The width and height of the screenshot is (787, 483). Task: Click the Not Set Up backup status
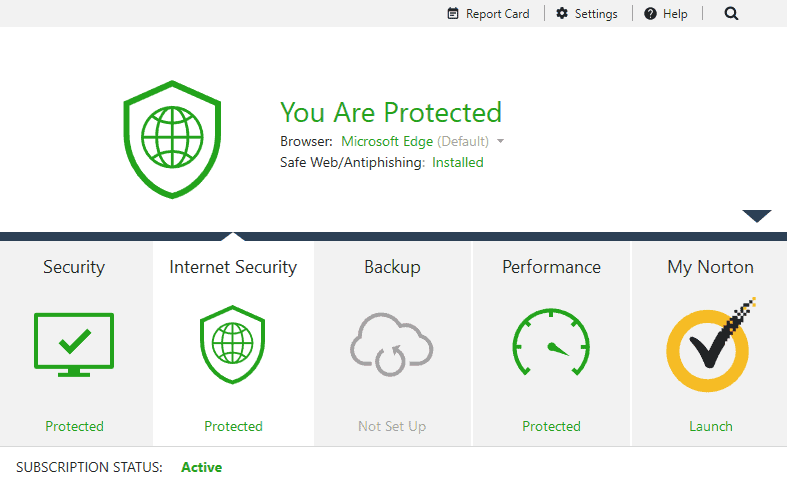click(x=391, y=426)
